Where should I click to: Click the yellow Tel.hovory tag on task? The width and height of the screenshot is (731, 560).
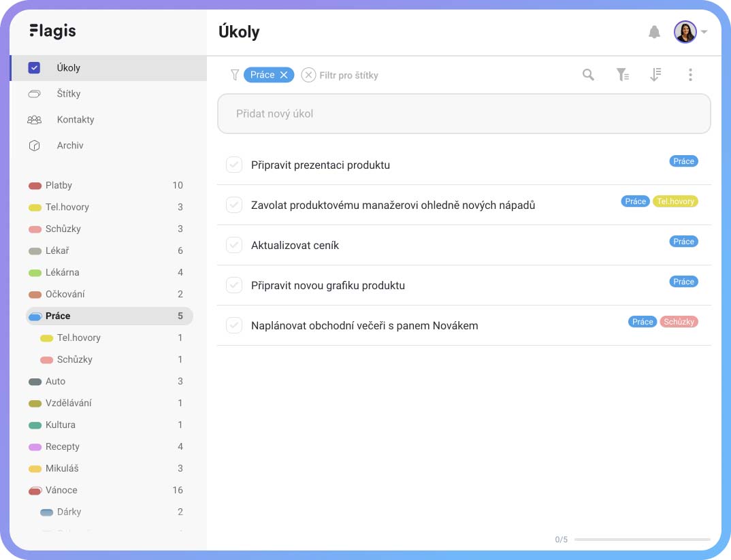675,201
